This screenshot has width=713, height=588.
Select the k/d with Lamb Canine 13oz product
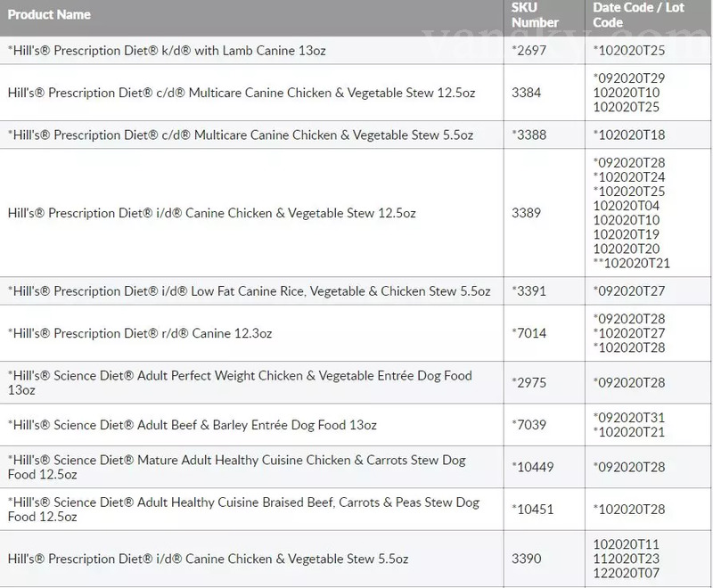click(167, 51)
